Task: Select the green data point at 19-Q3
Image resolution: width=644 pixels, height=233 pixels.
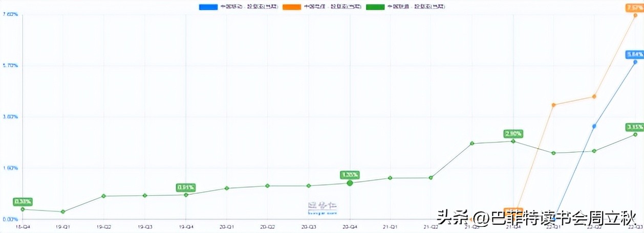Action: point(145,196)
